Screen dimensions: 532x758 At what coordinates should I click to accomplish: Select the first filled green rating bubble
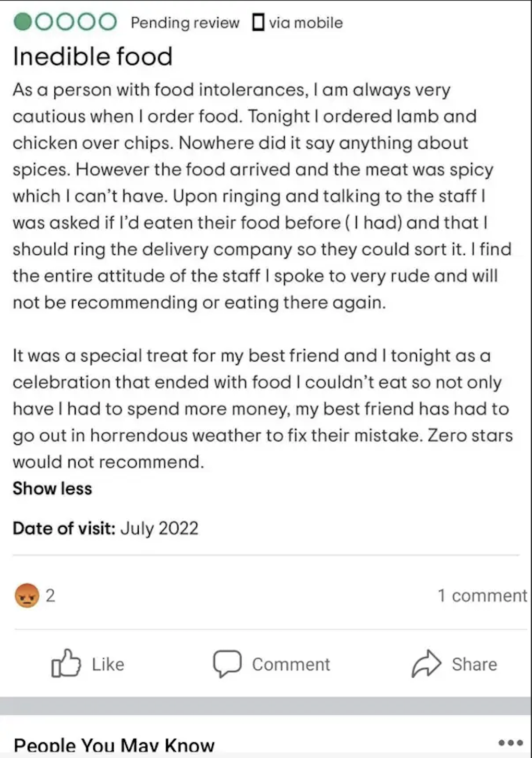point(23,22)
